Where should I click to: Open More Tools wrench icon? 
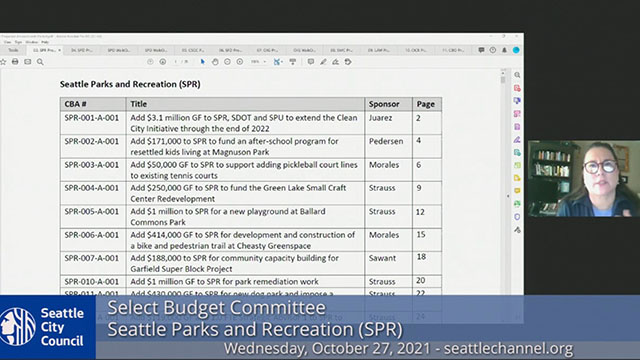pyautogui.click(x=517, y=230)
